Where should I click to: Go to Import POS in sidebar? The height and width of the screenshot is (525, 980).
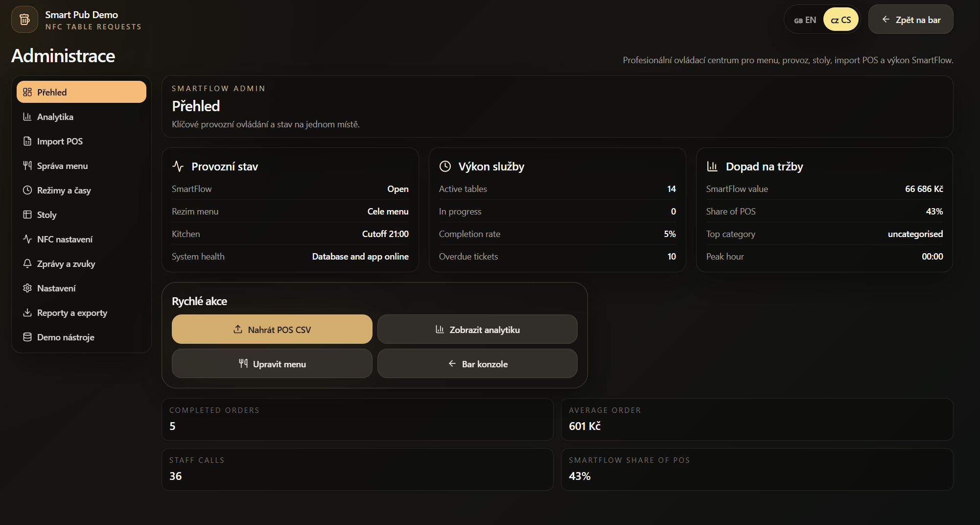(81, 141)
